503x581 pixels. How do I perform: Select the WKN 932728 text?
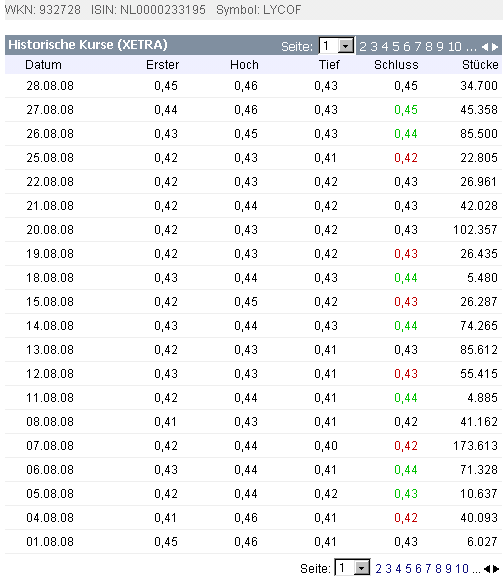[43, 10]
